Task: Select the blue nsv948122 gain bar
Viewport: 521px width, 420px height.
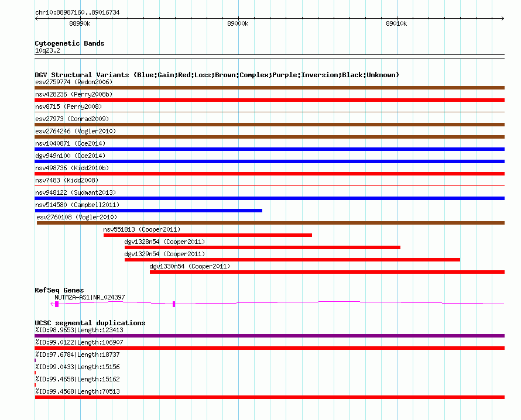Action: (269, 198)
